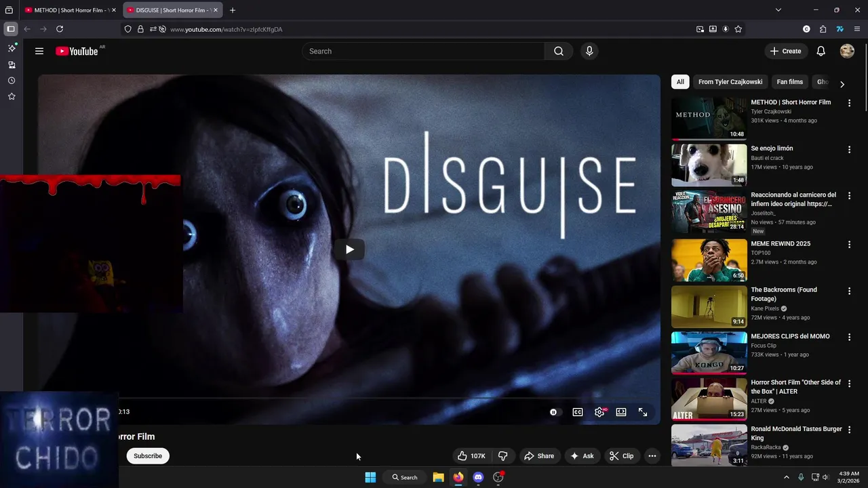Open options for METHOD Short Horror Film

tap(849, 103)
